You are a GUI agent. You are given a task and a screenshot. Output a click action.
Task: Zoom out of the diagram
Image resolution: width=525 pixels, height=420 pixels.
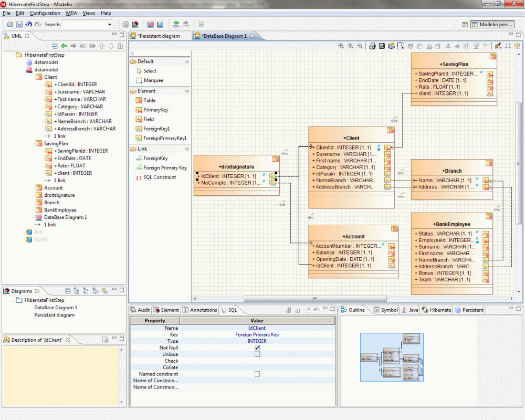pos(360,46)
